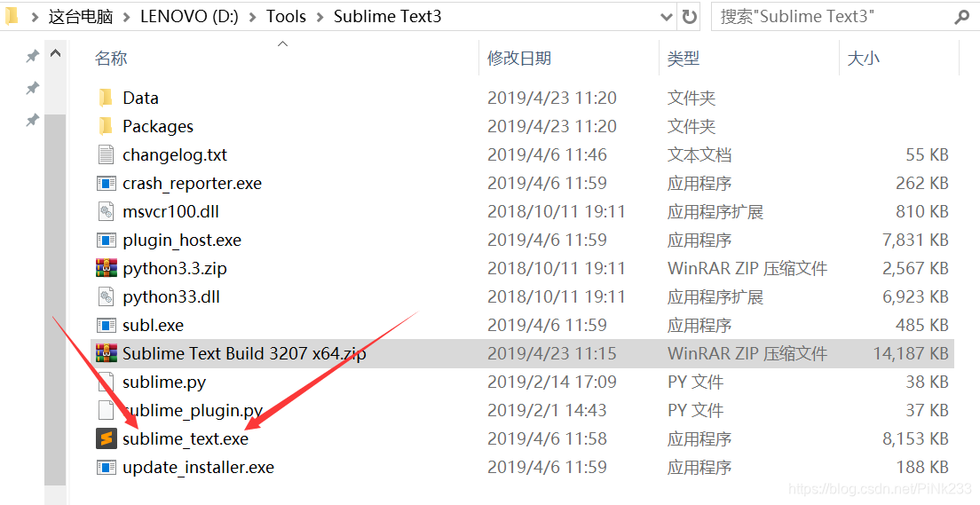Click the 8,153 KB size cell
This screenshot has height=505, width=980.
point(915,439)
